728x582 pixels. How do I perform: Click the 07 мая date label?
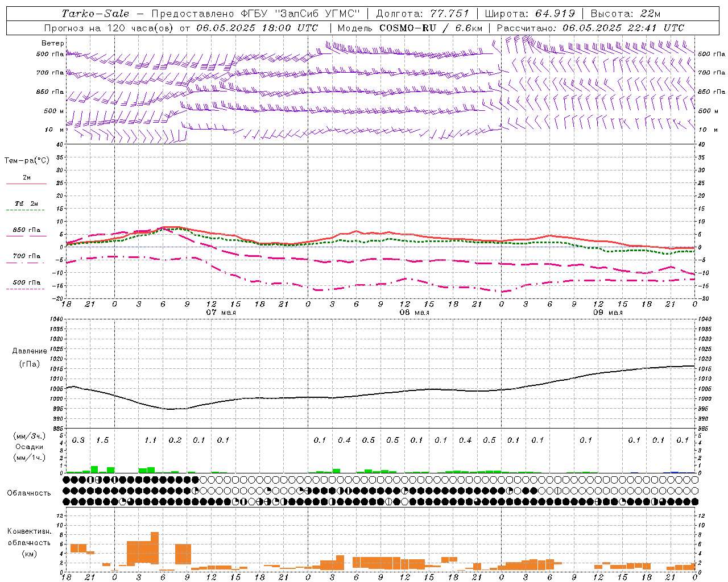(x=221, y=313)
